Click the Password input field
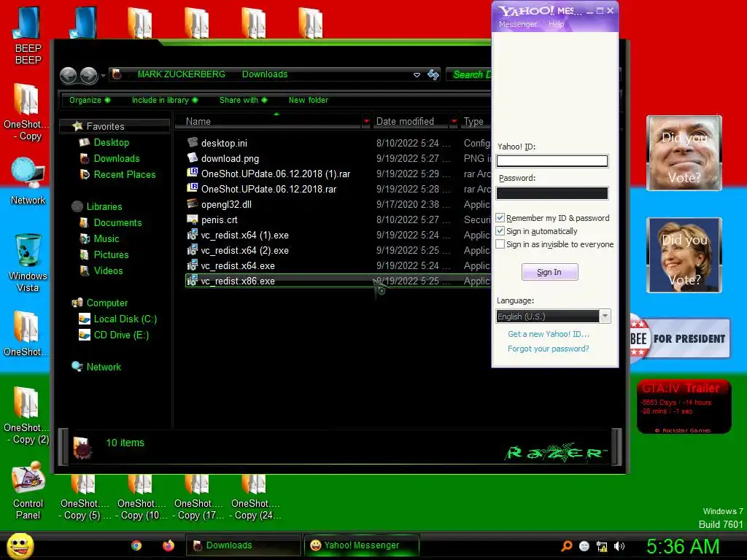Viewport: 747px width, 560px height. pos(552,192)
